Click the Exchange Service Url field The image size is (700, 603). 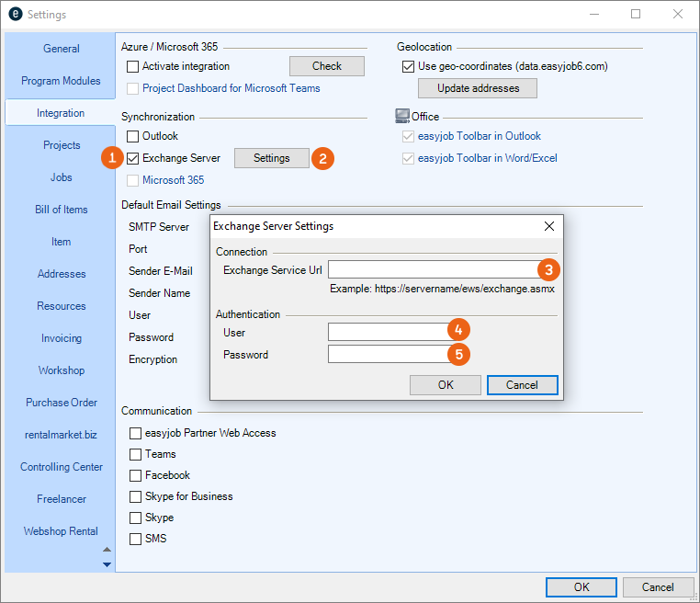434,269
